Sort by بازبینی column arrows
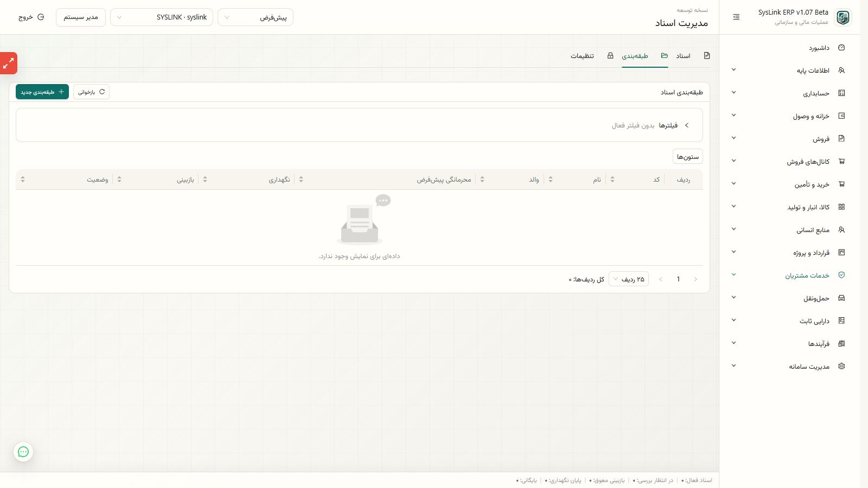This screenshot has width=868, height=488. 119,179
